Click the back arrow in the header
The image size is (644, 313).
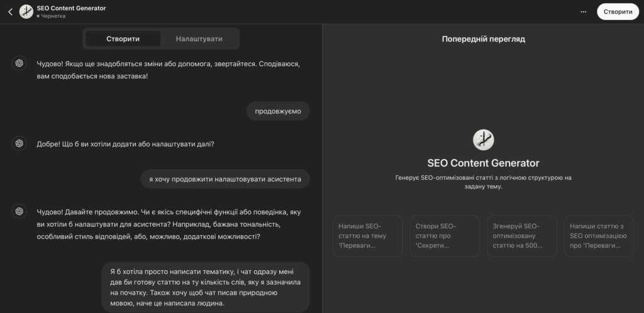10,11
